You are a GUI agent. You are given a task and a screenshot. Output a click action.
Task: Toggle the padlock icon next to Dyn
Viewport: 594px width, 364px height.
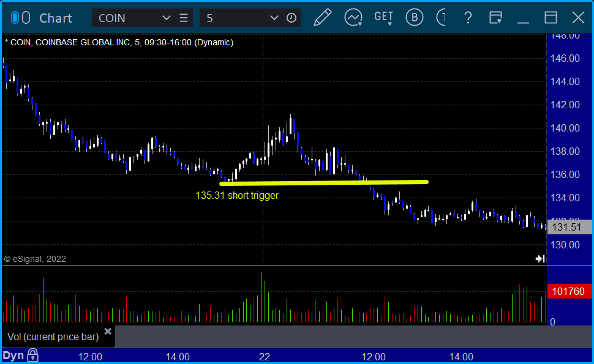pyautogui.click(x=33, y=355)
